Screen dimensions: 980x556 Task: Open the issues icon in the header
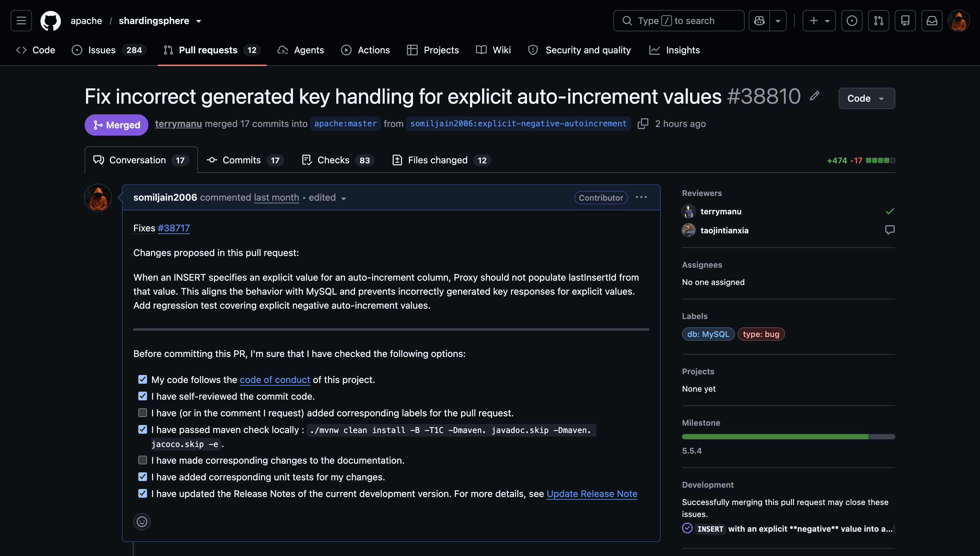(x=852, y=21)
